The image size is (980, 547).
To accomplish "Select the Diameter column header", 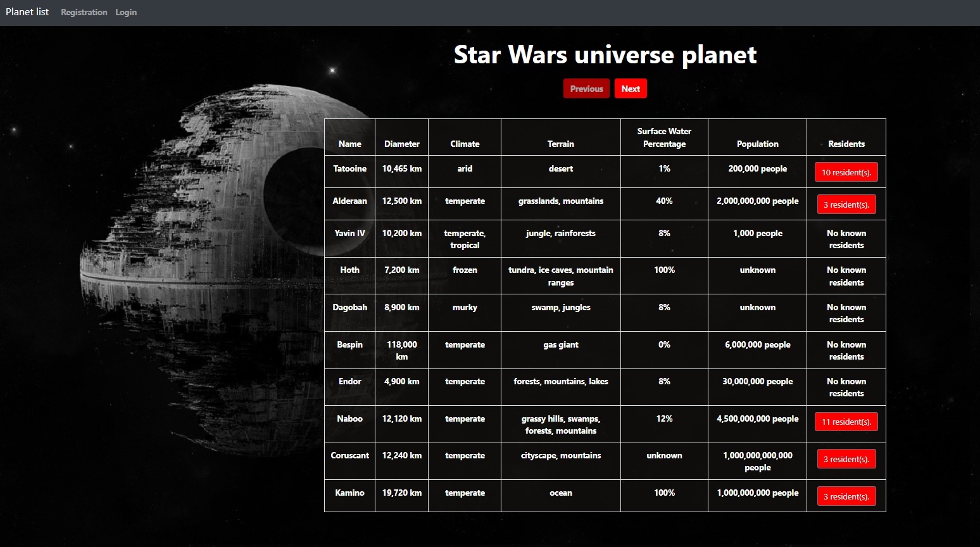I will tap(401, 144).
